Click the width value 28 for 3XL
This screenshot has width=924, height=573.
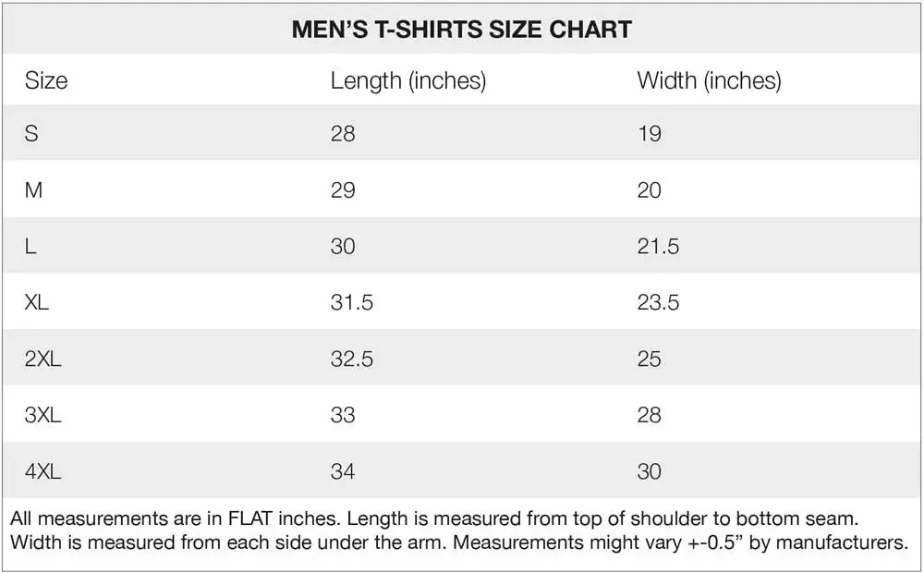coord(650,416)
